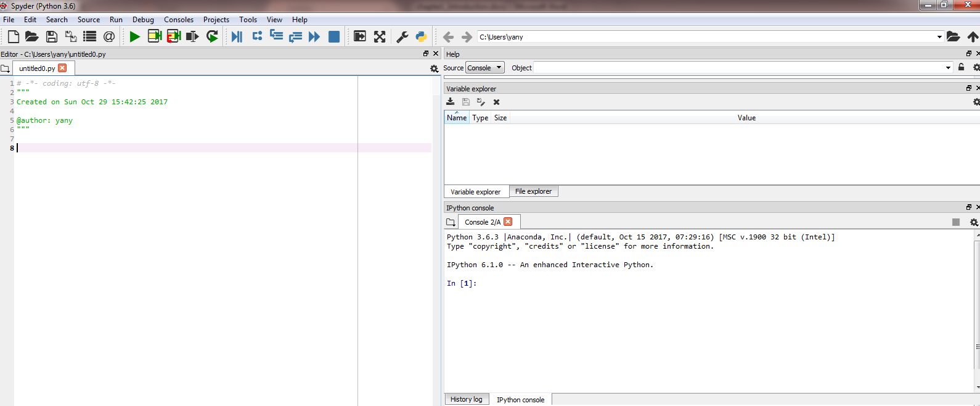The image size is (980, 406).
Task: Close the untitled0.py editor tab
Action: point(62,68)
